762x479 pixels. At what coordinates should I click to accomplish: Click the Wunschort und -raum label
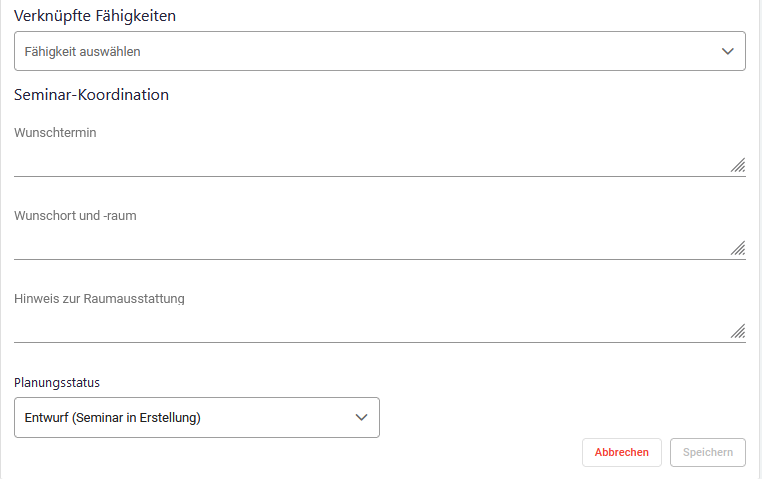pos(75,216)
